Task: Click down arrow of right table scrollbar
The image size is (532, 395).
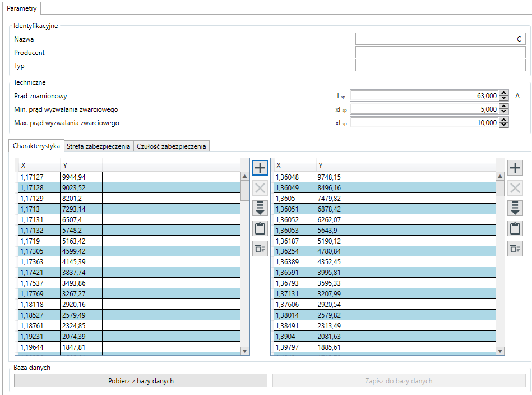Action: pyautogui.click(x=500, y=351)
